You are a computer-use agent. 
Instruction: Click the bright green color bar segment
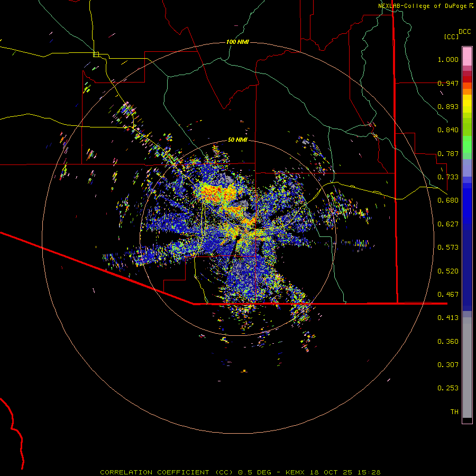(x=467, y=144)
